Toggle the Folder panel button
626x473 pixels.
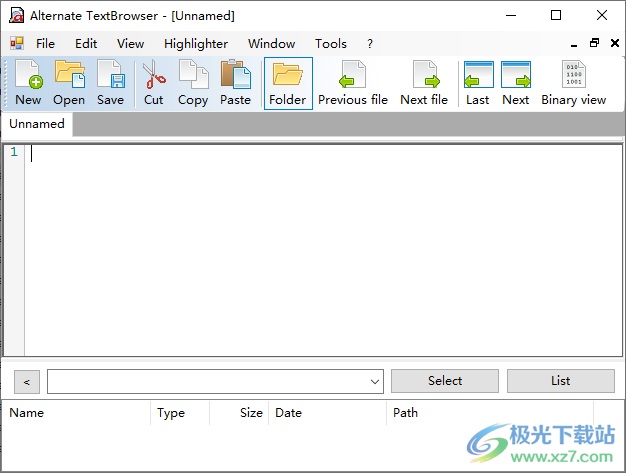click(x=288, y=83)
